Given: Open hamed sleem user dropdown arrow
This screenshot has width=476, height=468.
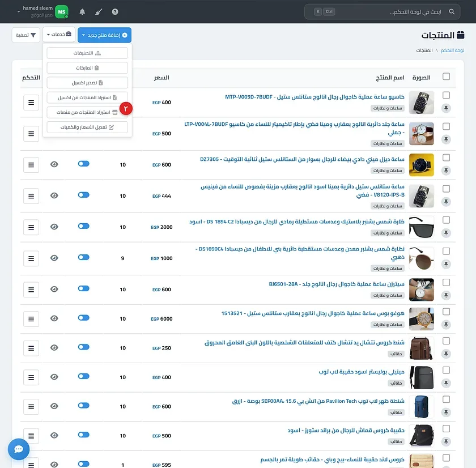Looking at the screenshot, I should pos(19,12).
